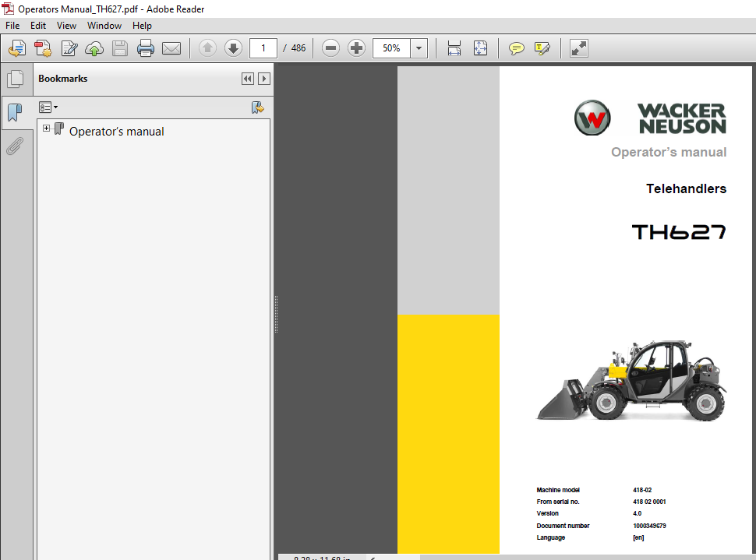Select the Bookmarks panel icon
The width and height of the screenshot is (756, 560).
15,113
